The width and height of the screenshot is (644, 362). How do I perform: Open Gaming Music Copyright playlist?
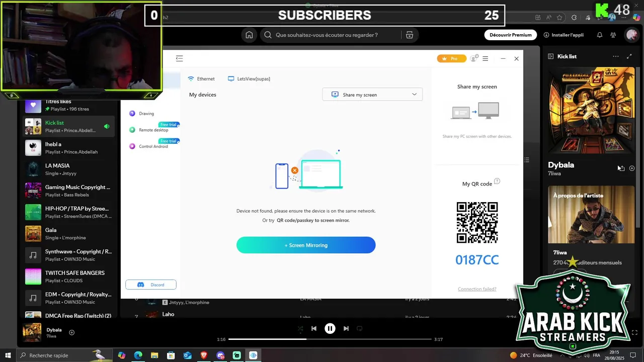click(68, 191)
